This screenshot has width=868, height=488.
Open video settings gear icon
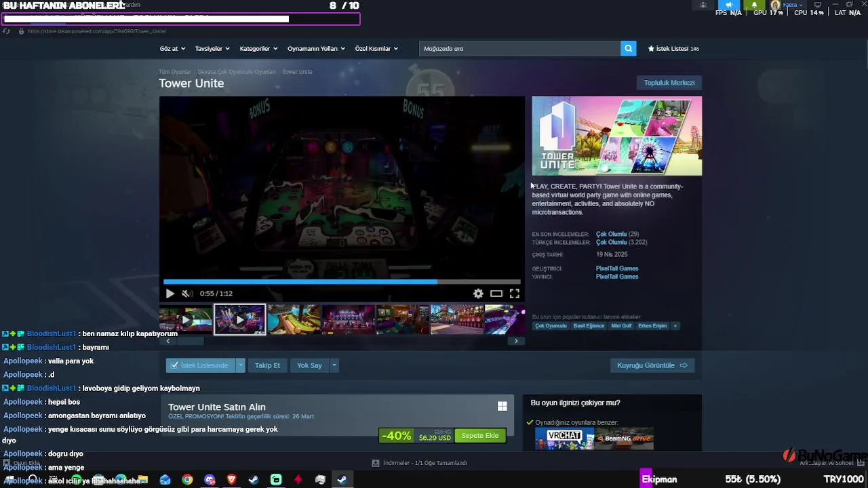click(478, 293)
